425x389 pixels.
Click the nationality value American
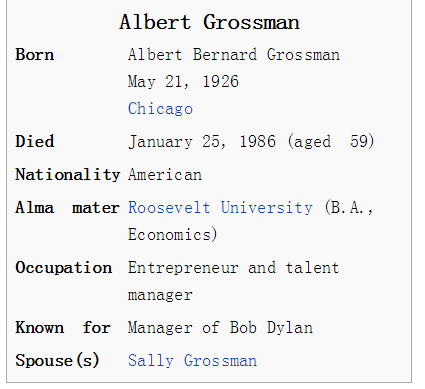coord(165,175)
